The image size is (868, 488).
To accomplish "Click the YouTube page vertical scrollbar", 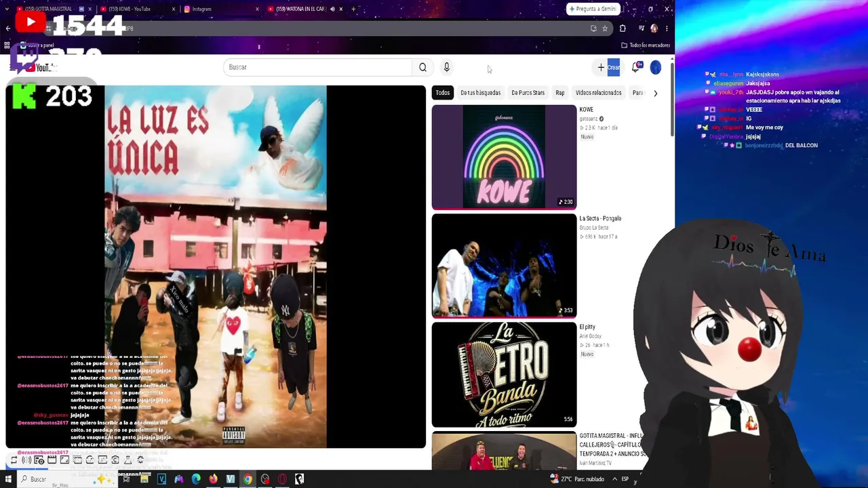I will tap(671, 98).
